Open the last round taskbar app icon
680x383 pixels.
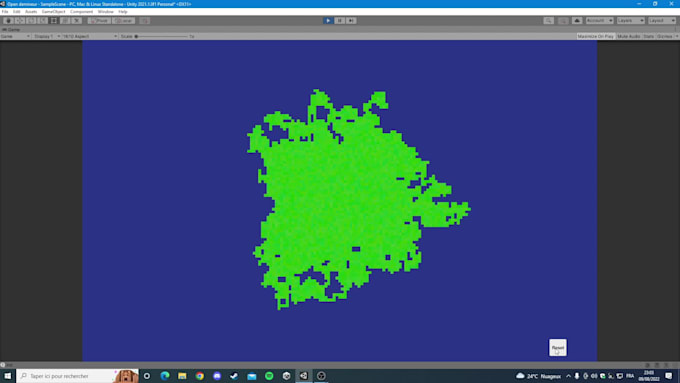point(321,376)
